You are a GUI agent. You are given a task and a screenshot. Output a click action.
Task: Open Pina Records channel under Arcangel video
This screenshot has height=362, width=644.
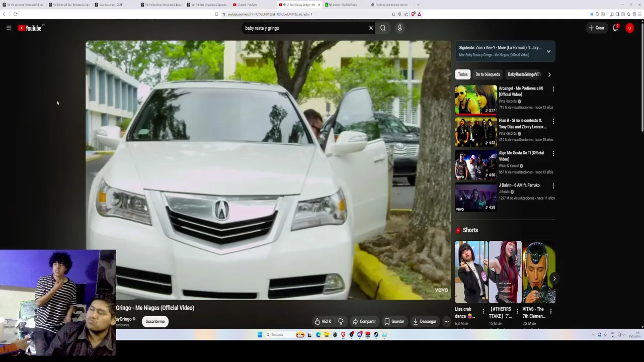[508, 101]
